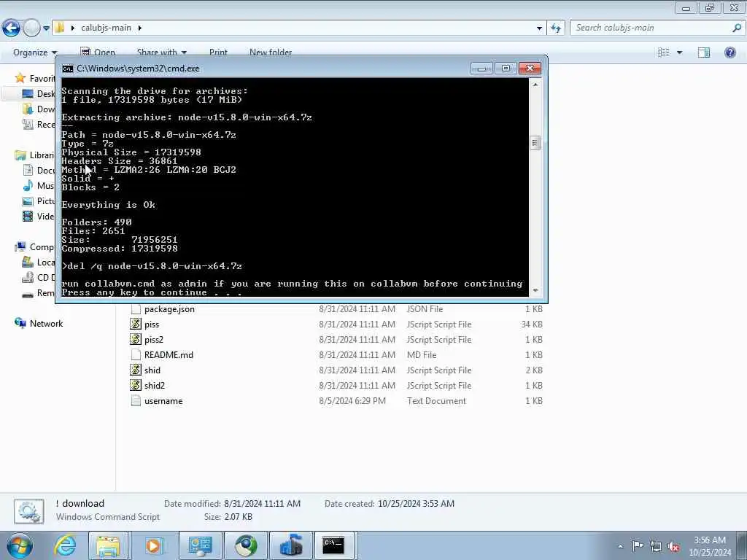Click the cmd.exe window title bar icon
This screenshot has height=560, width=747.
(68, 69)
